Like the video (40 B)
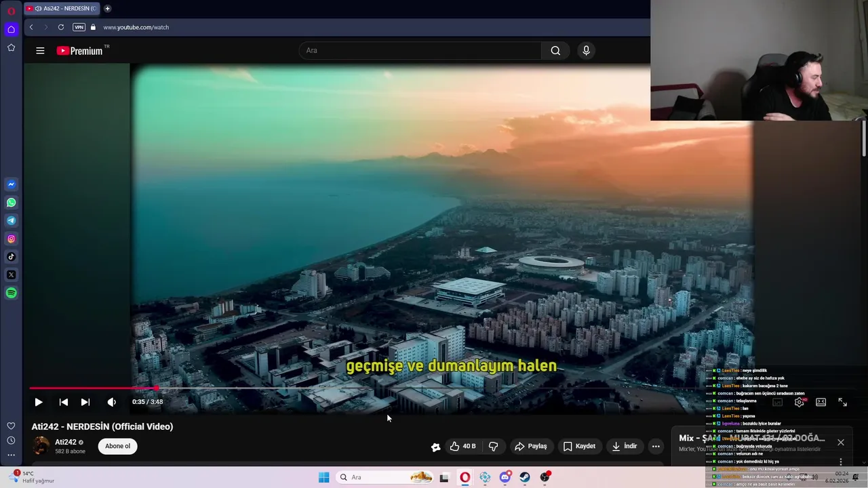 (x=463, y=446)
